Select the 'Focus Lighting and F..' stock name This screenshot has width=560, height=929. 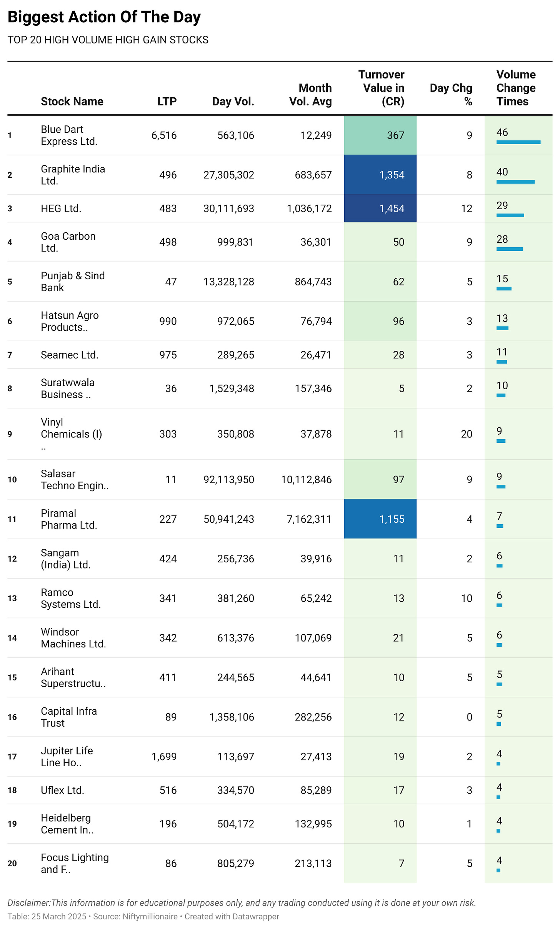click(x=75, y=864)
